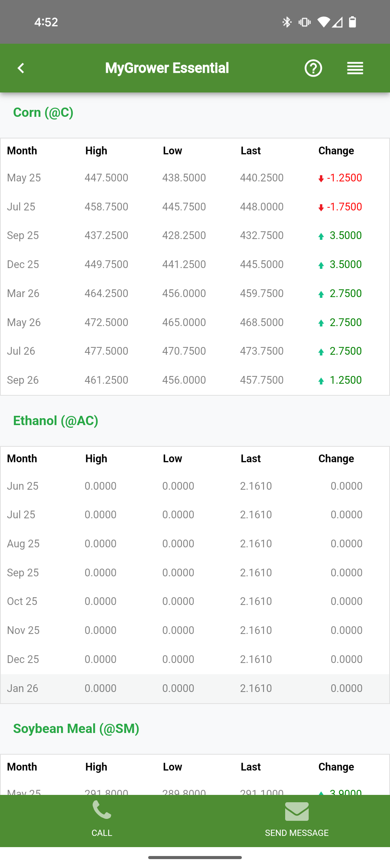Click the High header in Corn table

pos(96,150)
